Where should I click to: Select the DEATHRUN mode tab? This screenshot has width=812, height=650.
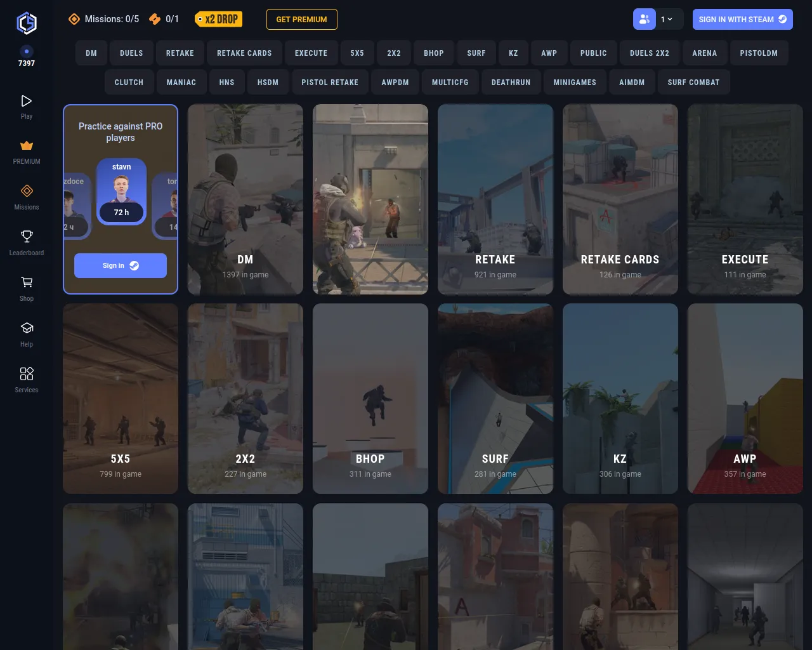pyautogui.click(x=511, y=83)
